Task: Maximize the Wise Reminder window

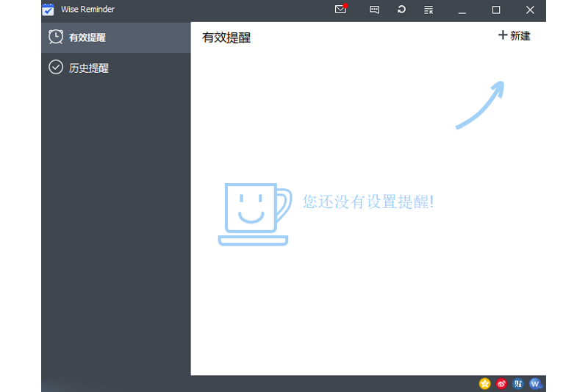Action: 496,10
